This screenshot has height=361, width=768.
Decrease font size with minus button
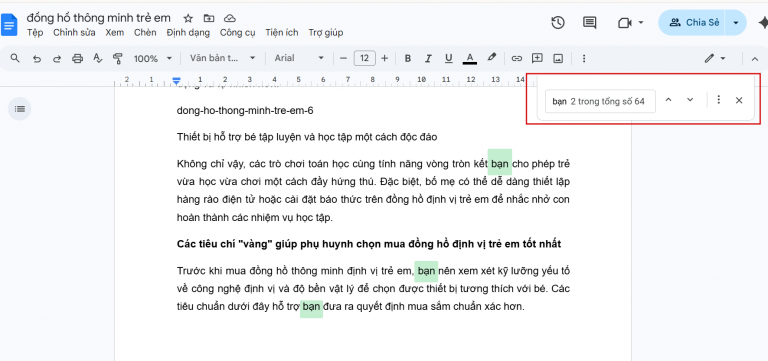click(343, 58)
